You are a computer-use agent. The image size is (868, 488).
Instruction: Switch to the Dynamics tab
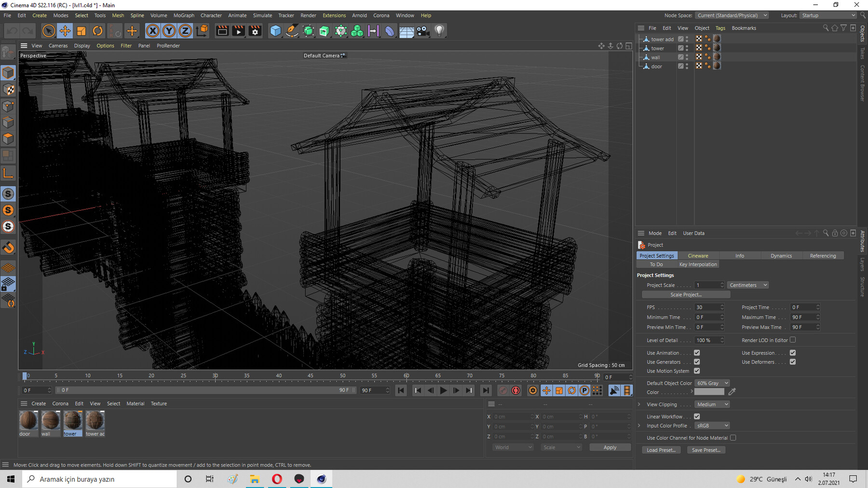tap(781, 256)
